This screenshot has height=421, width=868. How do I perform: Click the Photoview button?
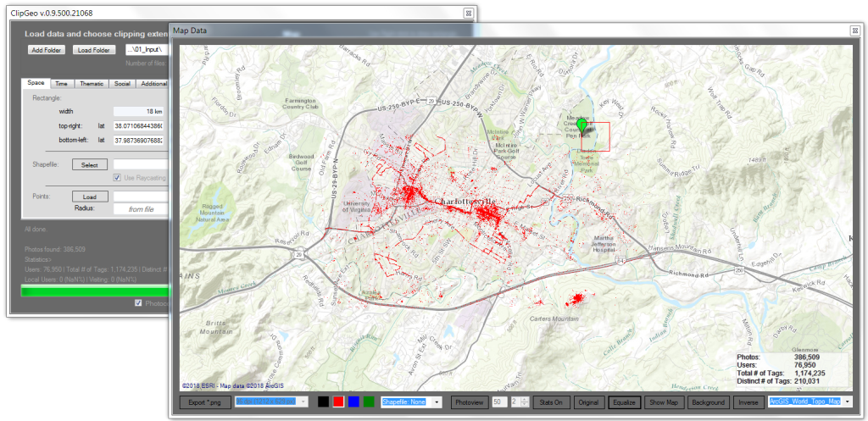click(468, 402)
